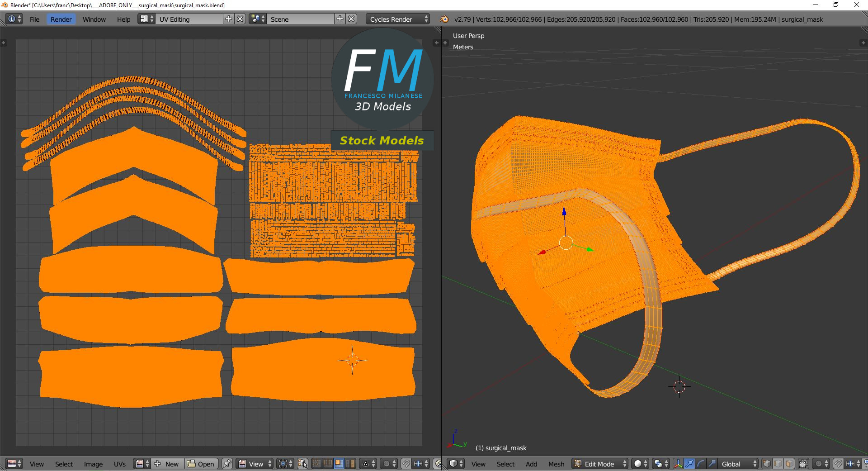The height and width of the screenshot is (471, 868).
Task: Open the UV editor Select menu
Action: point(64,464)
